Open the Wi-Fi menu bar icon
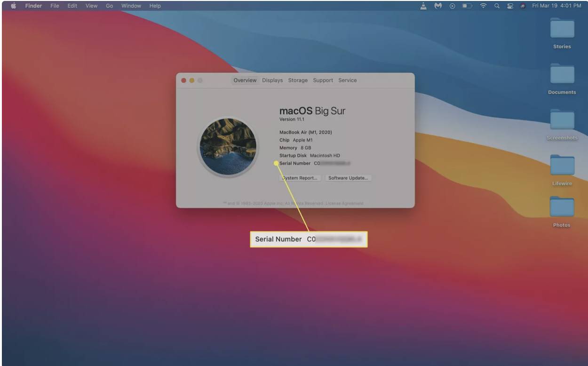The image size is (588, 366). (x=484, y=6)
